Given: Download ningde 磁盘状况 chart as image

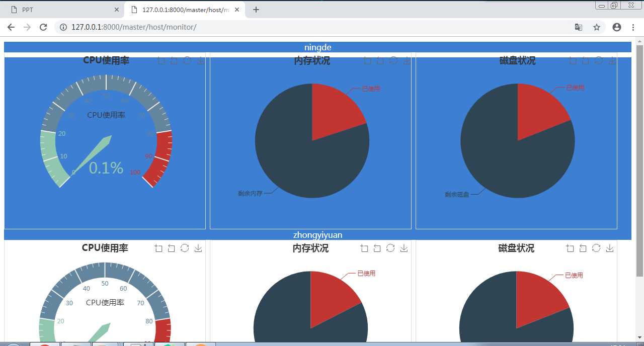Looking at the screenshot, I should coord(612,60).
